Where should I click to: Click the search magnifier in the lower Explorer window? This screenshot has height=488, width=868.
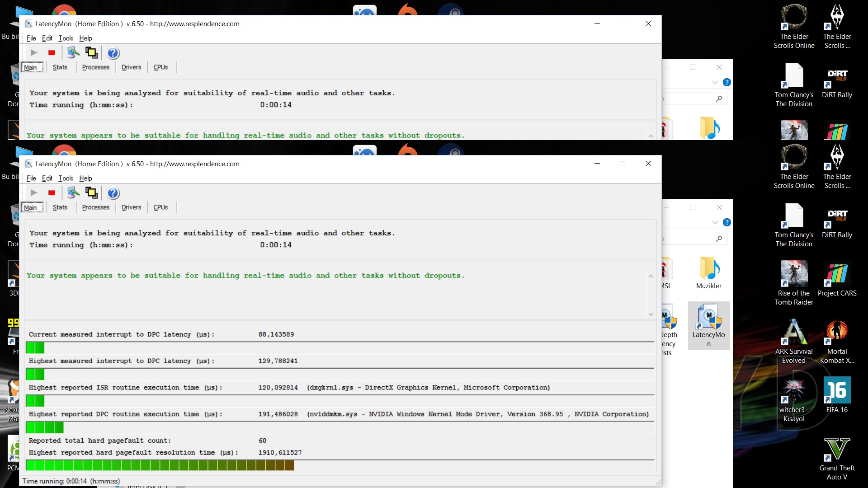click(x=719, y=239)
